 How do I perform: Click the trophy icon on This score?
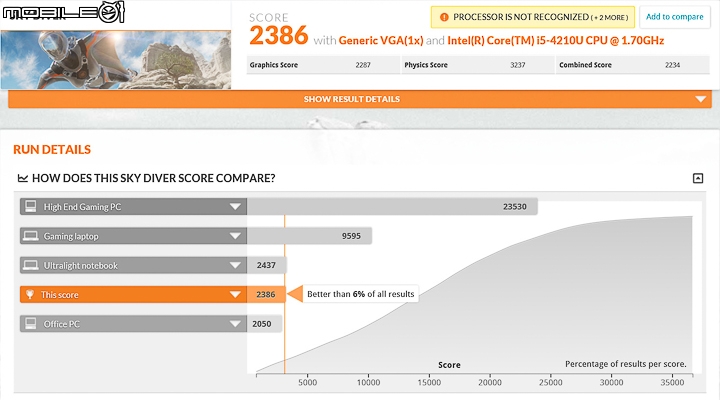(30, 294)
